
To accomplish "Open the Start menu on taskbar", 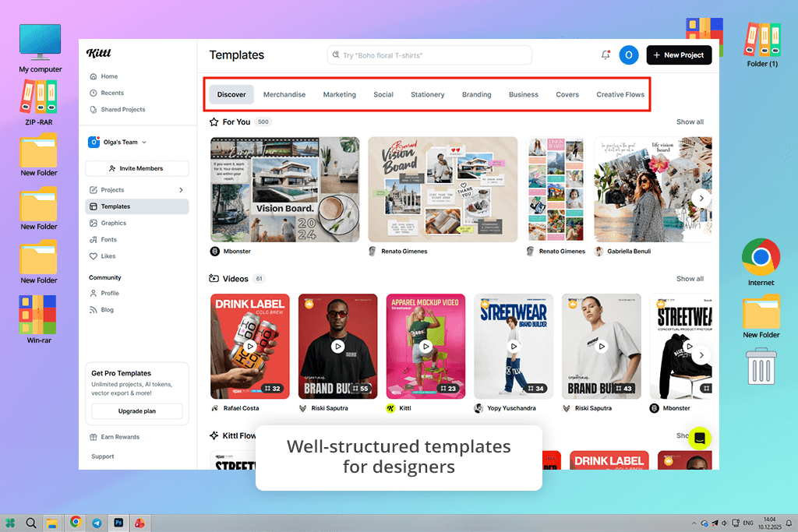I will 10,523.
